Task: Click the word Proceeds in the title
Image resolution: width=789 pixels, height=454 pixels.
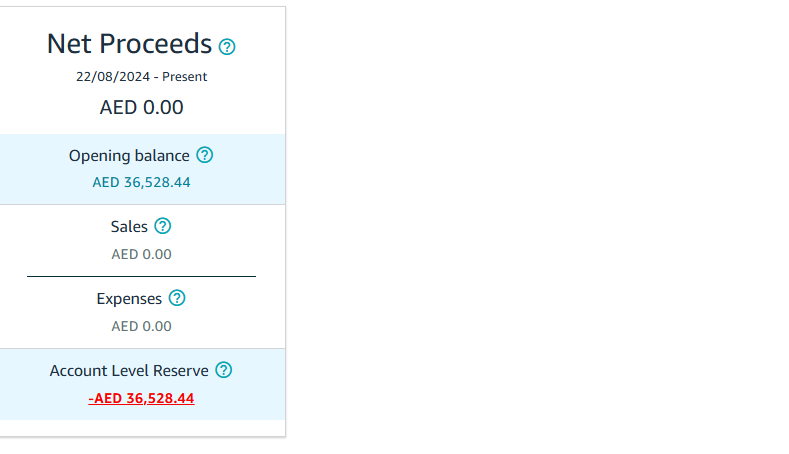Action: pyautogui.click(x=155, y=44)
